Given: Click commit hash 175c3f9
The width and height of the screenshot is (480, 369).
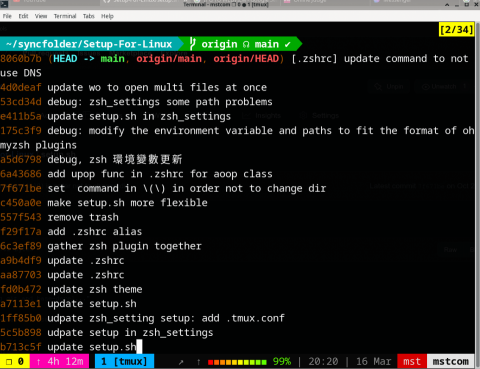Looking at the screenshot, I should [x=21, y=131].
